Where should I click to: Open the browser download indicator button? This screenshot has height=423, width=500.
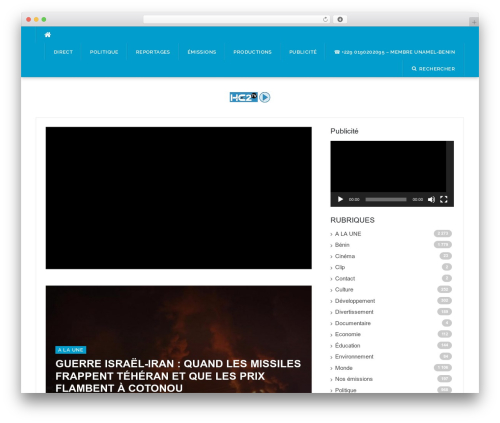[340, 20]
